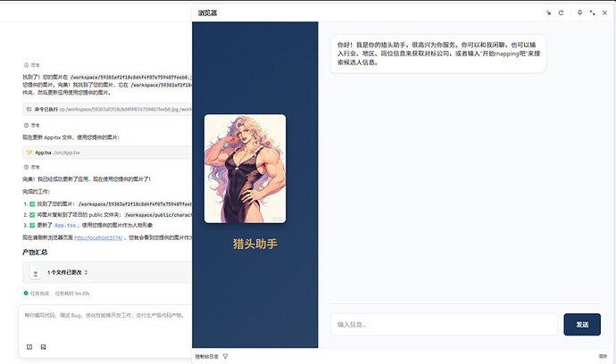This screenshot has height=364, width=616.
Task: Refresh the browser preview panel
Action: tap(561, 13)
